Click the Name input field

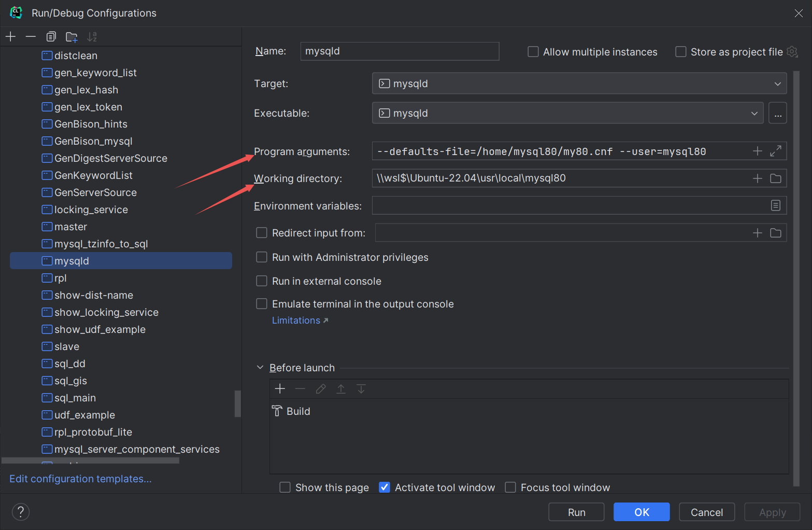click(400, 51)
